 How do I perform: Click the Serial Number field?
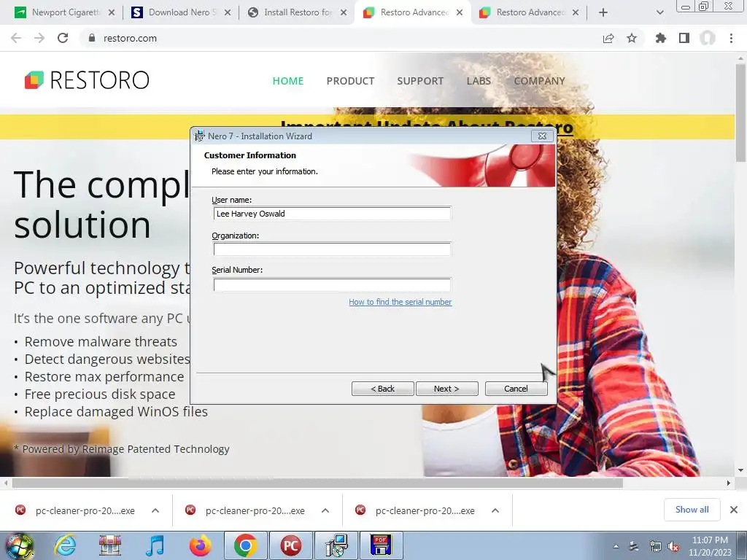[x=332, y=285]
